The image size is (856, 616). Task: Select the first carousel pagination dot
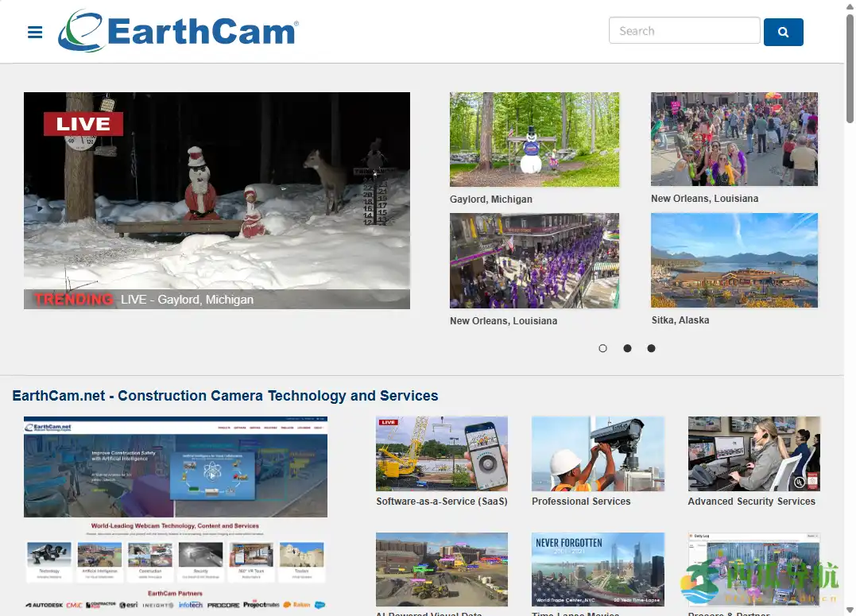pos(602,348)
